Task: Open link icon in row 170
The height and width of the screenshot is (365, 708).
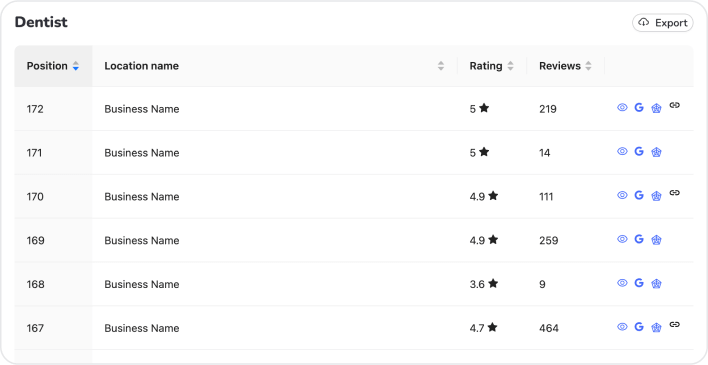Action: [675, 193]
